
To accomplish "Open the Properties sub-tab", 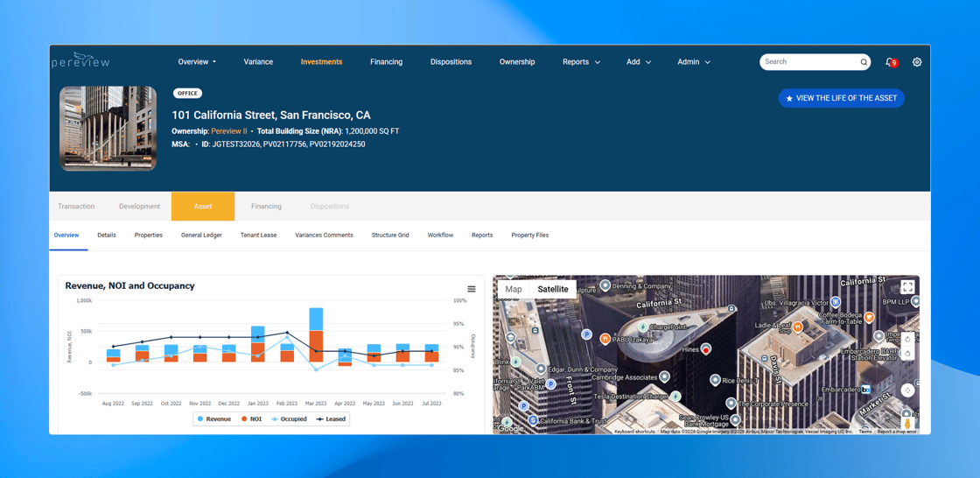I will tap(149, 235).
